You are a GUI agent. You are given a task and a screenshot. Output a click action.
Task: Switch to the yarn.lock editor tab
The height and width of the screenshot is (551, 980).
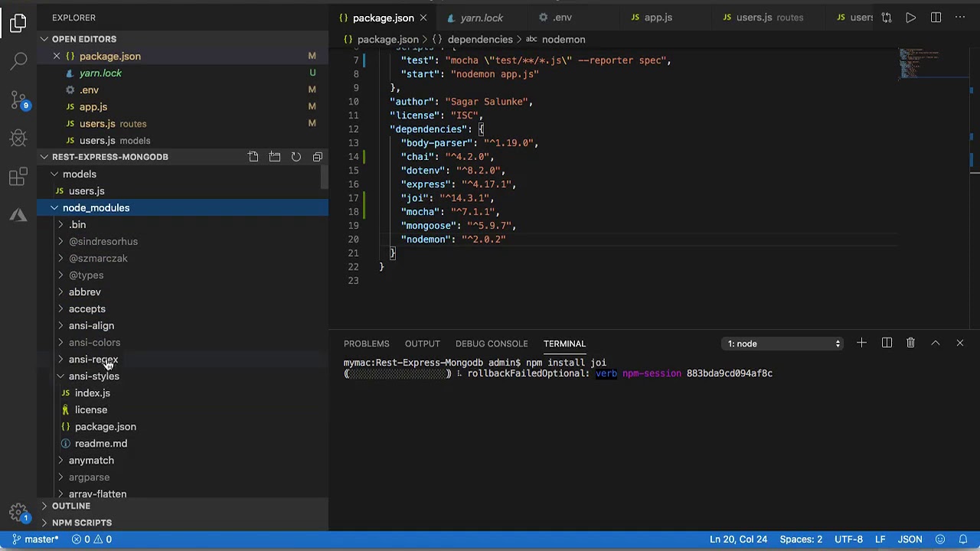[481, 18]
